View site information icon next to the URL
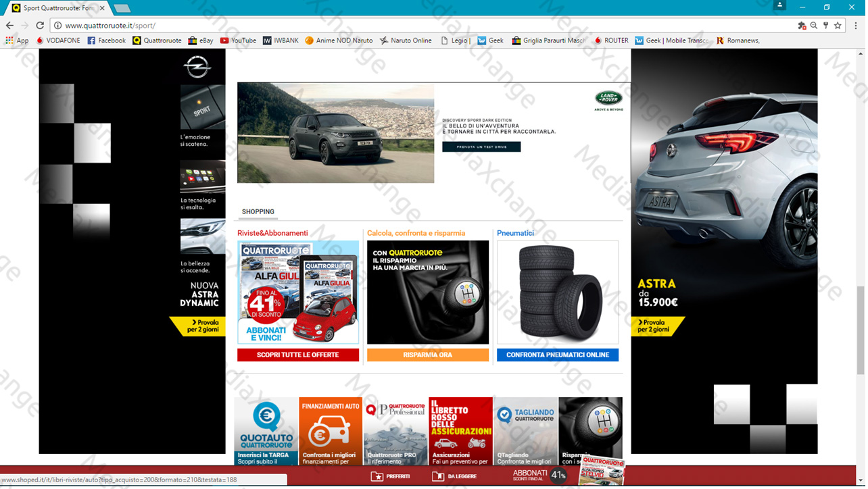 pos(58,26)
